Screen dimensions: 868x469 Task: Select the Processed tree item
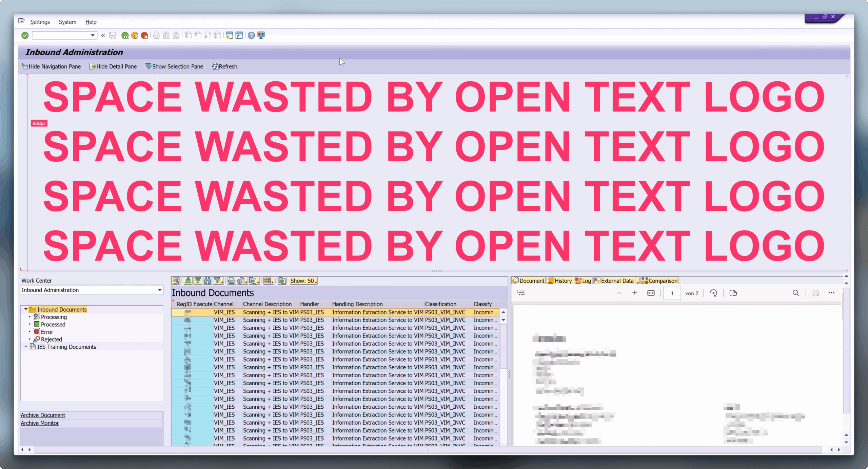(x=50, y=324)
